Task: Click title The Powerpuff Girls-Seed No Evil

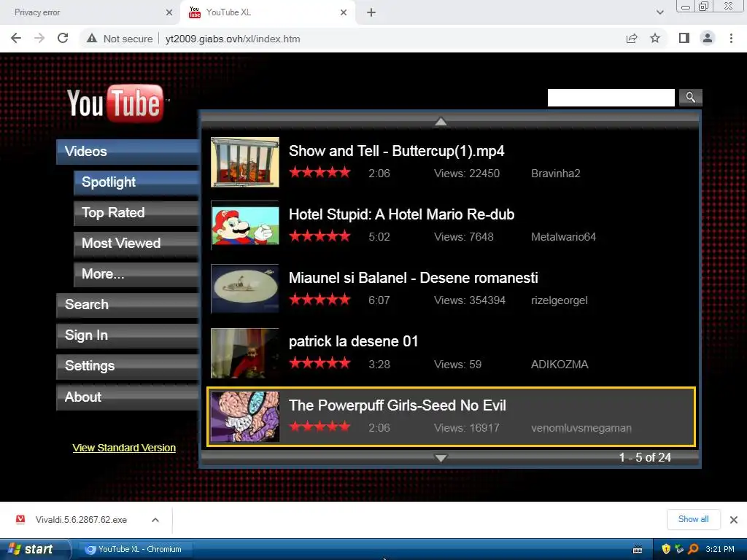Action: click(398, 405)
